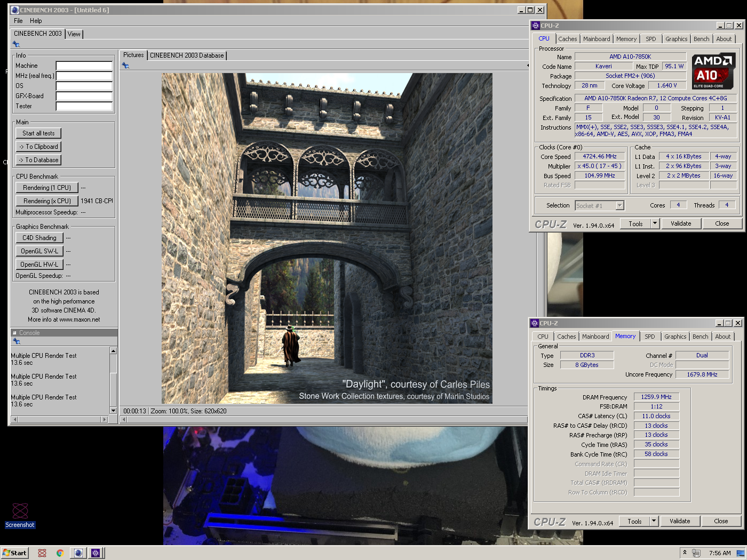Open the Cinebench taskbar button
Screen dimensions: 747x560
[x=78, y=553]
